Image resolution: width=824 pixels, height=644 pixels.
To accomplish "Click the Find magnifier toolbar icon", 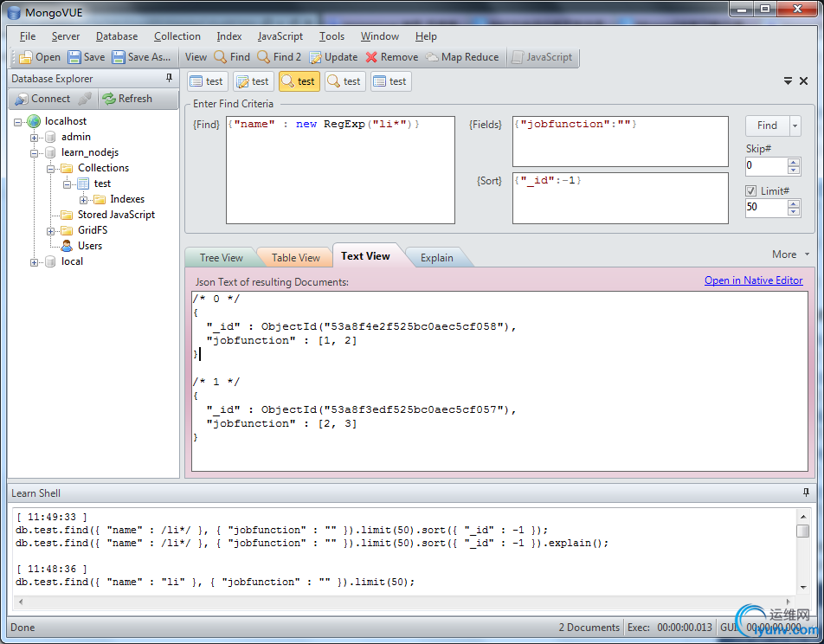I will point(221,57).
